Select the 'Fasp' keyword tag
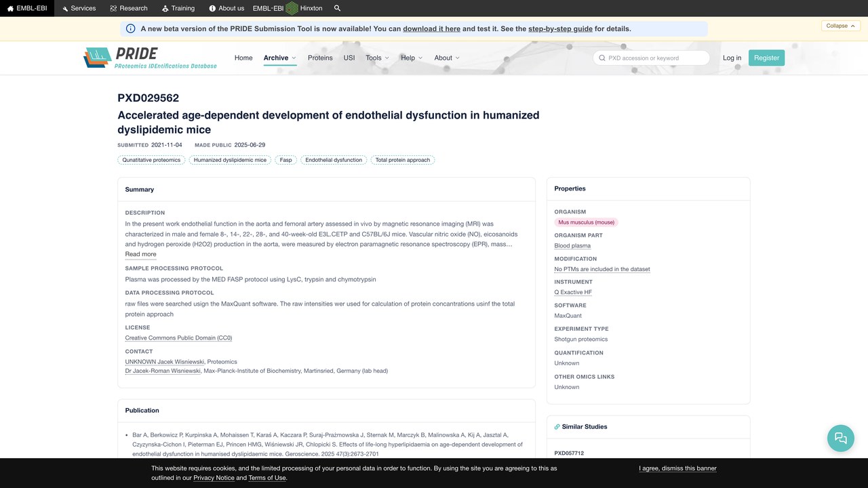The width and height of the screenshot is (868, 488). (286, 160)
